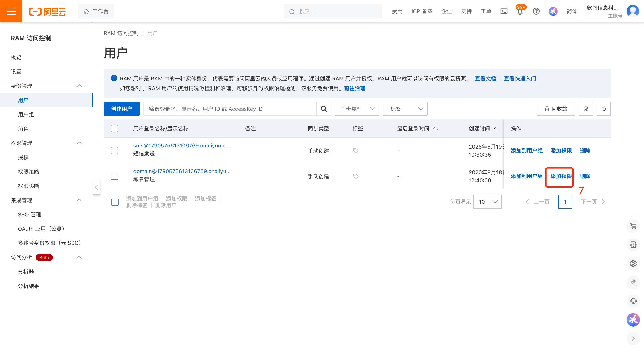This screenshot has width=644, height=352.
Task: Select the checkbox for the domain user row
Action: pyautogui.click(x=114, y=176)
